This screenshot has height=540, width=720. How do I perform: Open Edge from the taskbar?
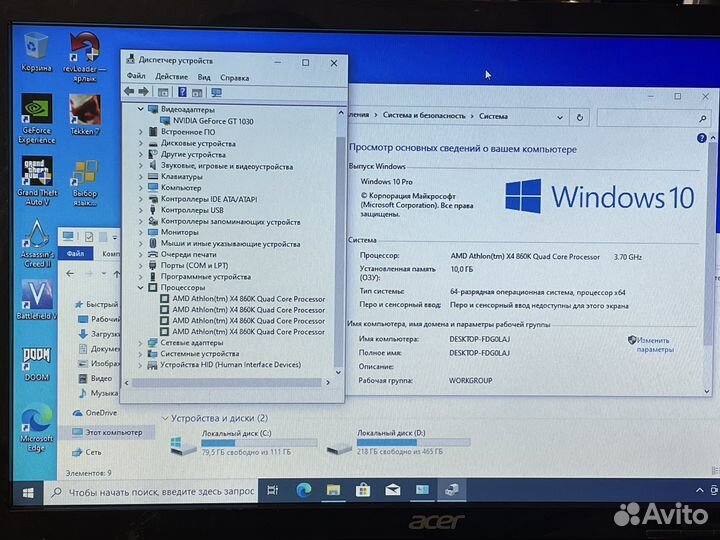[x=304, y=490]
